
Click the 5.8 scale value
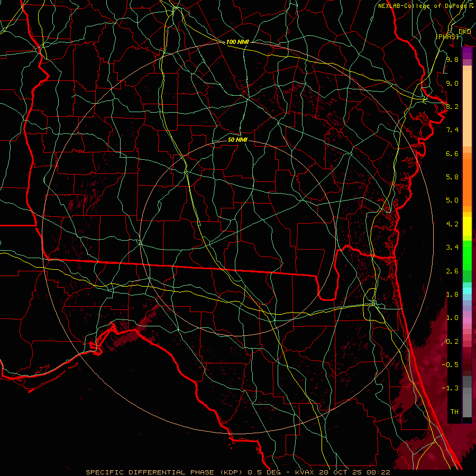452,177
